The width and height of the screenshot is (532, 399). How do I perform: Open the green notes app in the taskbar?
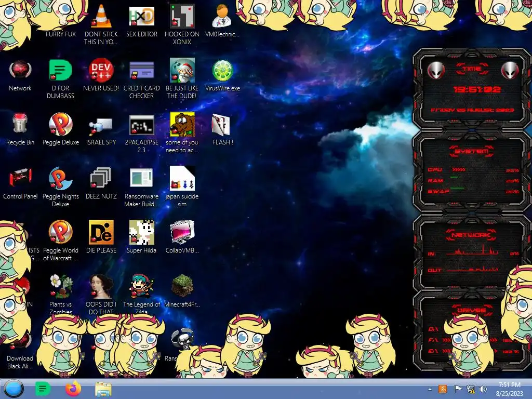(x=43, y=389)
